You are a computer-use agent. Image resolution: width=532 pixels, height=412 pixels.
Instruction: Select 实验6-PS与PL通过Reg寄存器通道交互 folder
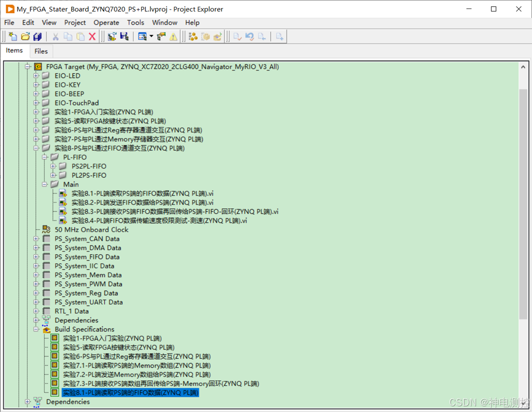coord(128,130)
